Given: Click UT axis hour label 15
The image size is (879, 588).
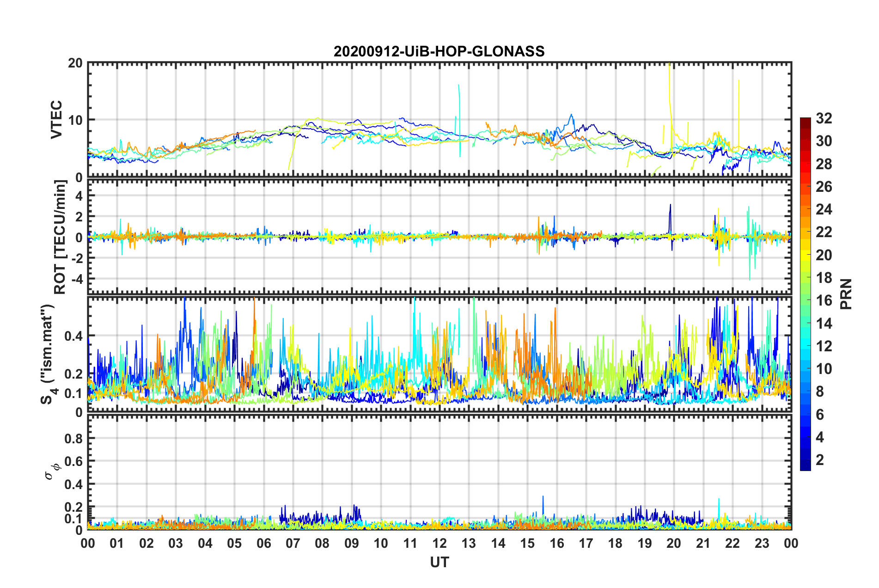Looking at the screenshot, I should click(527, 543).
